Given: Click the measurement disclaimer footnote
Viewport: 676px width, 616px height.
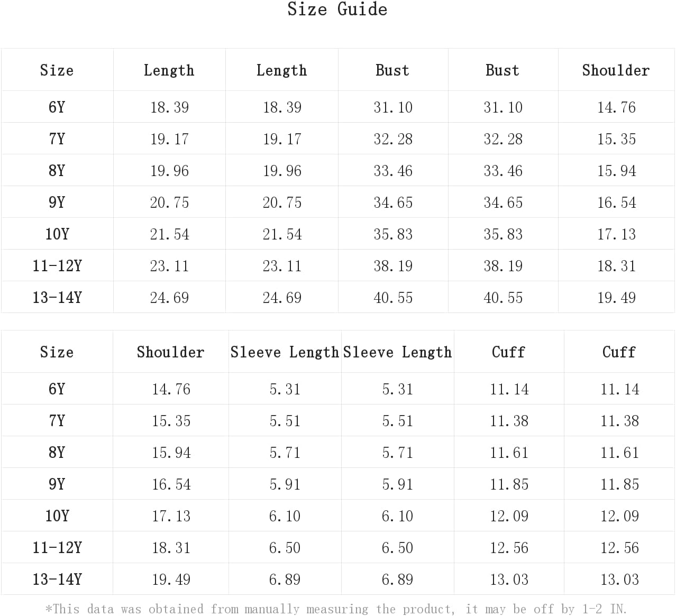Looking at the screenshot, I should [x=336, y=609].
